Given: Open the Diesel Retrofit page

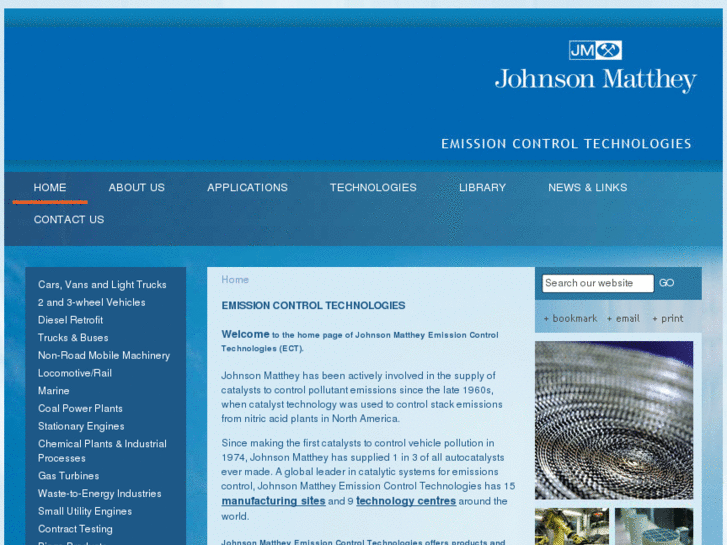Looking at the screenshot, I should pyautogui.click(x=70, y=320).
